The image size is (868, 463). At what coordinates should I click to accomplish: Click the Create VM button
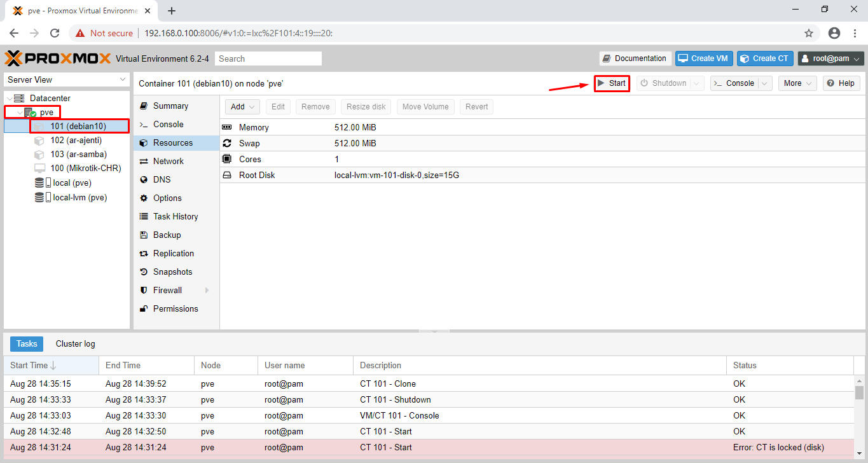[704, 59]
